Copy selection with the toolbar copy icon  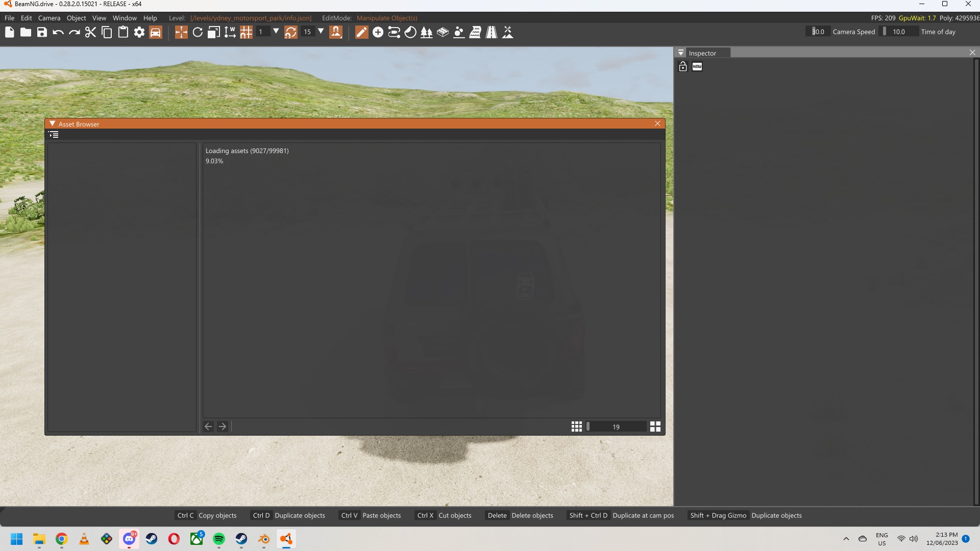(x=107, y=32)
